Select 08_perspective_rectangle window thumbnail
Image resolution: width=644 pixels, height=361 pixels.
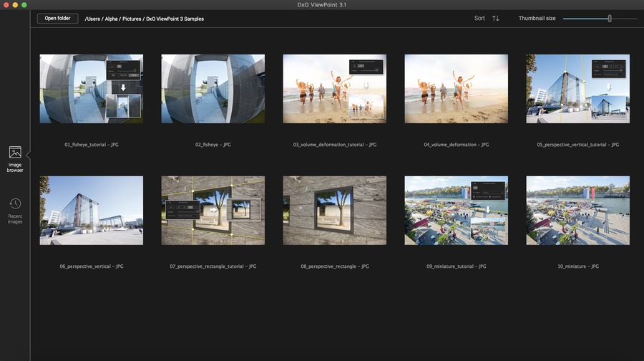point(335,211)
